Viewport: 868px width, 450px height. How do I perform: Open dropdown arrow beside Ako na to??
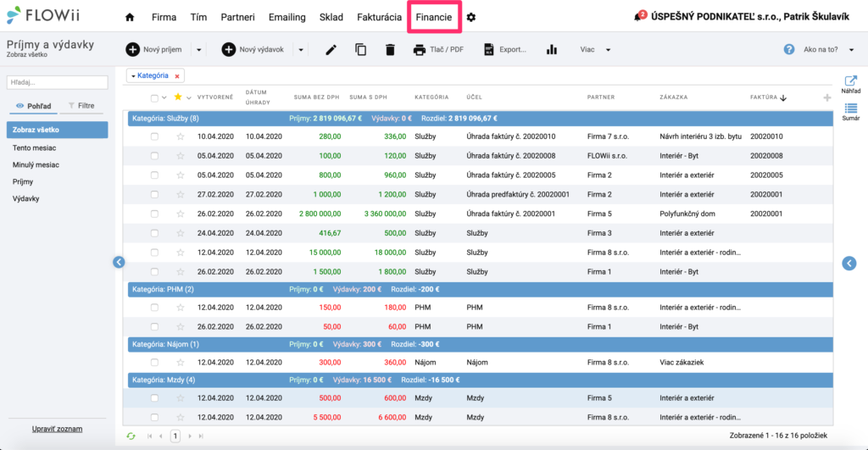851,50
